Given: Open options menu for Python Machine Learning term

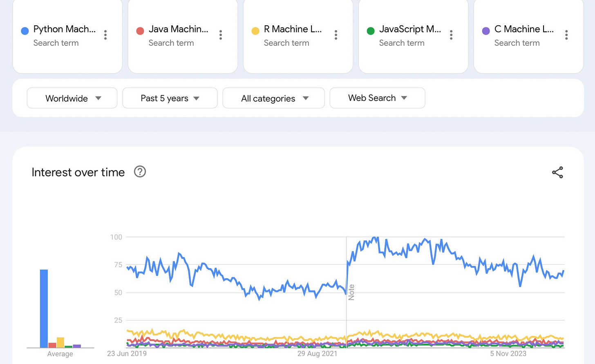Looking at the screenshot, I should tap(105, 35).
